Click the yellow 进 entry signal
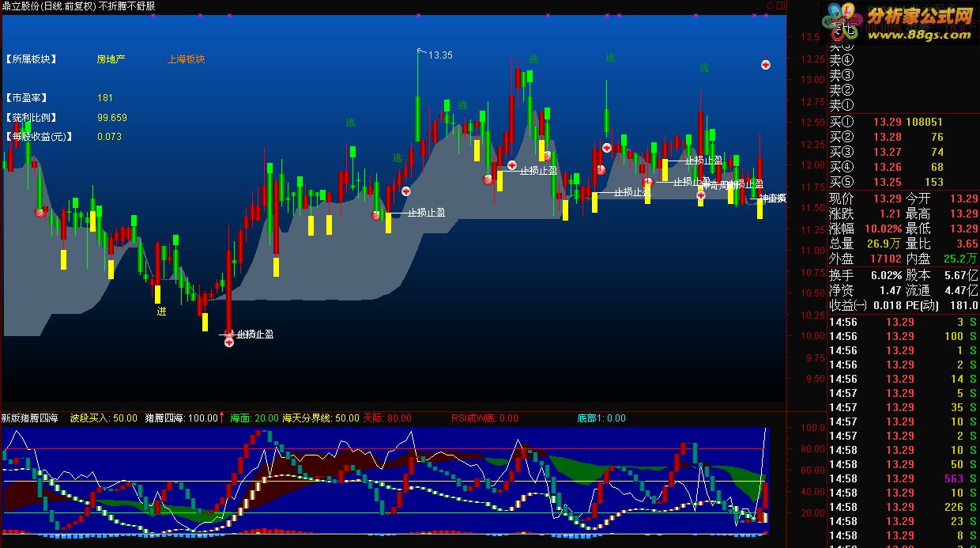The height and width of the screenshot is (548, 980). (161, 312)
